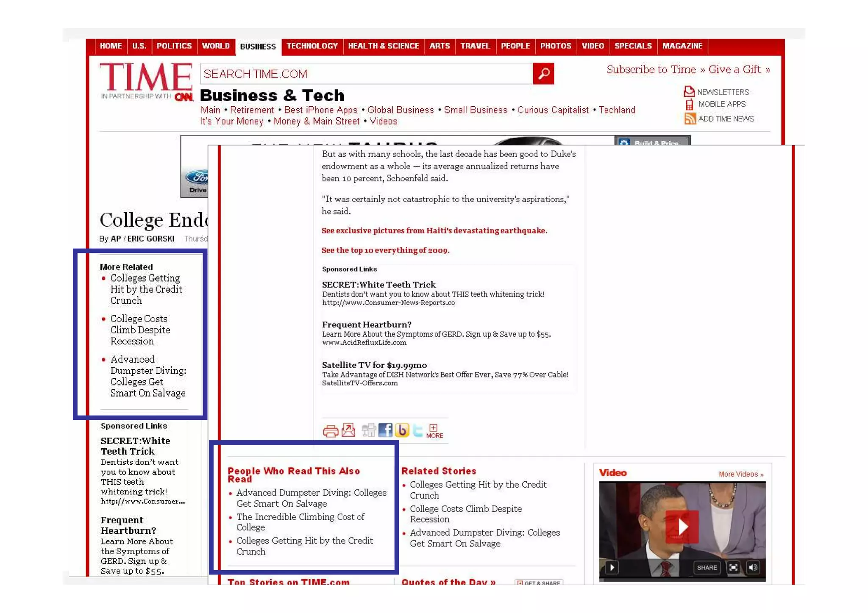Image resolution: width=868 pixels, height=613 pixels.
Task: Play the video thumbnail's red play button
Action: [682, 527]
